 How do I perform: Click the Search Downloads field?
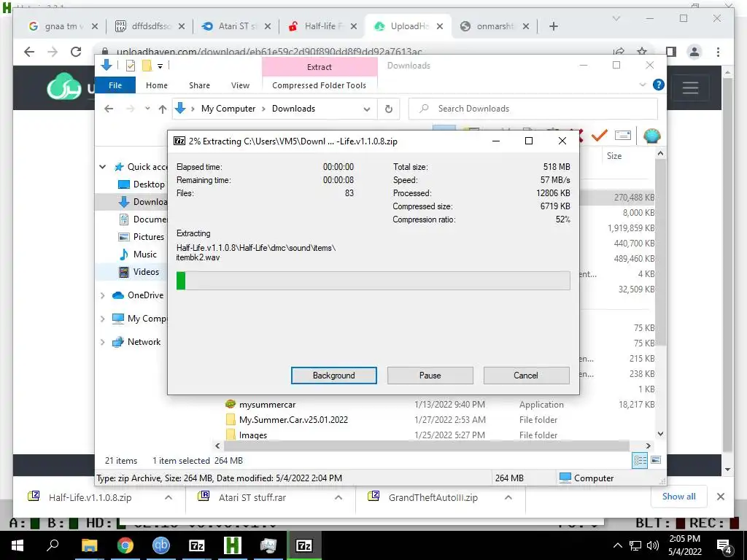coord(533,109)
